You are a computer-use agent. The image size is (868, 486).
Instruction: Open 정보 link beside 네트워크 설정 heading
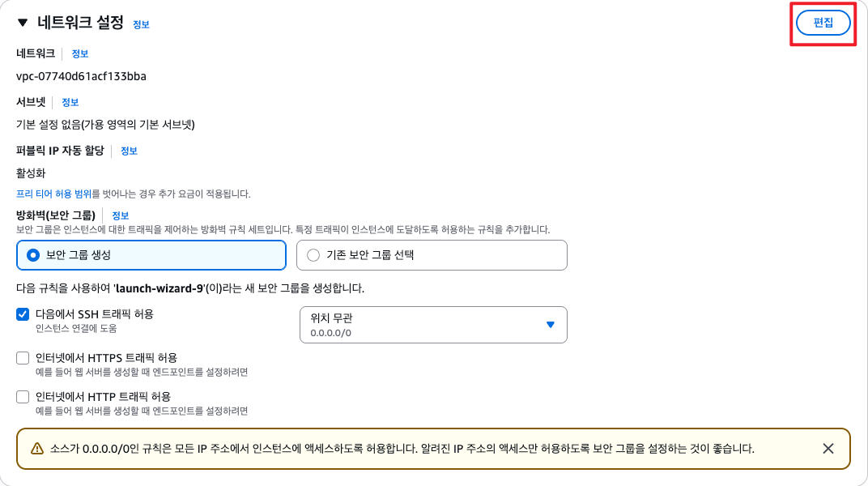pyautogui.click(x=141, y=24)
